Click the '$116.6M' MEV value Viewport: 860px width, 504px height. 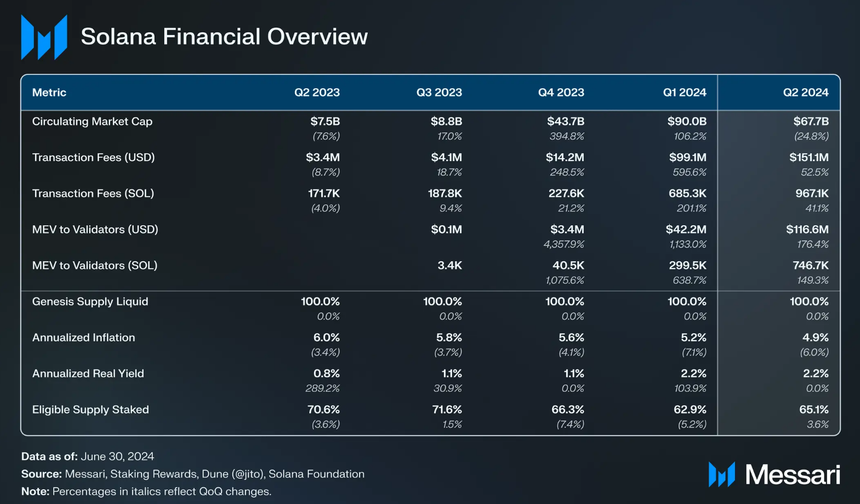point(807,230)
